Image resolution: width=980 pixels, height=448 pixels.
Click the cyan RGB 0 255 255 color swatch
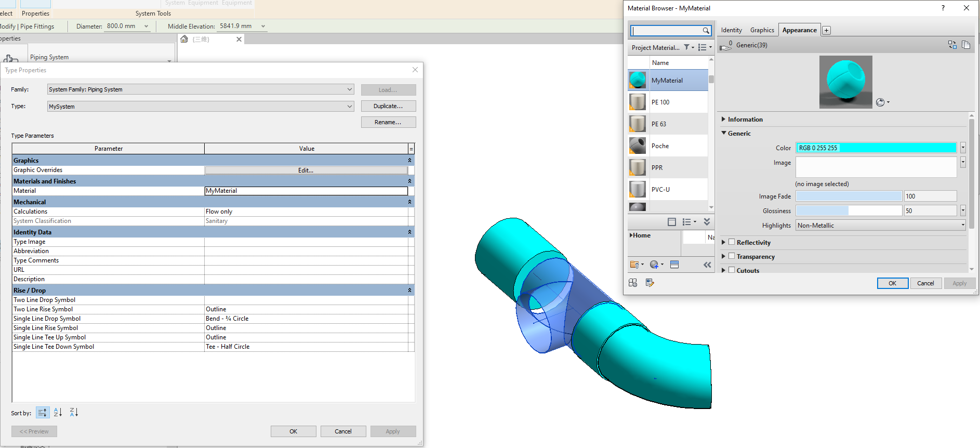pos(876,148)
